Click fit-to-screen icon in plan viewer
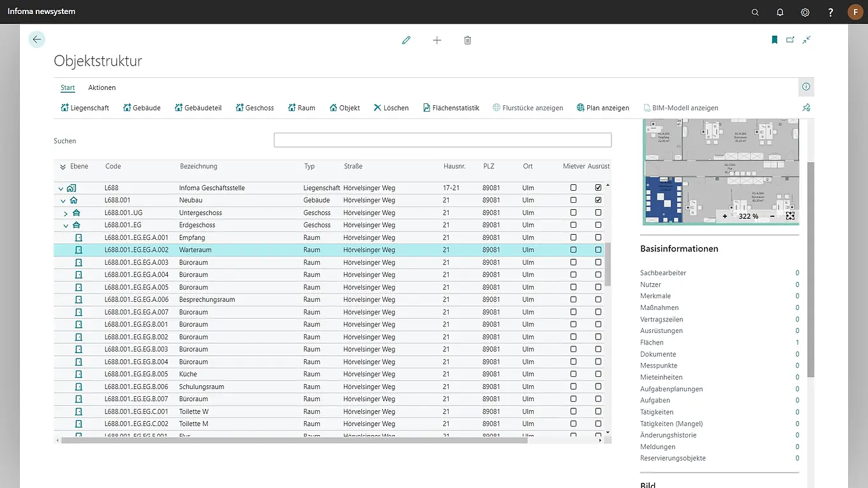 790,216
